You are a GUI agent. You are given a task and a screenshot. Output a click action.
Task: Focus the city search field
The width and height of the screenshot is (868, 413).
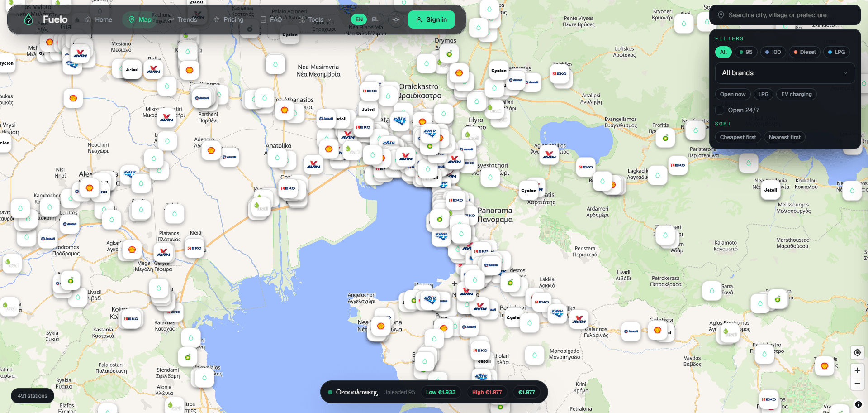(785, 15)
